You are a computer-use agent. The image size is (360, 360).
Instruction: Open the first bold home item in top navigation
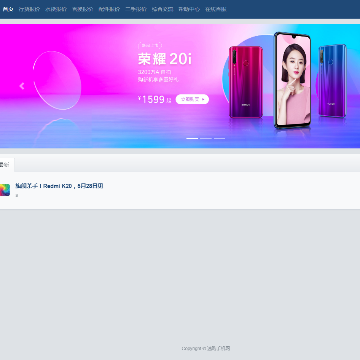7,9
